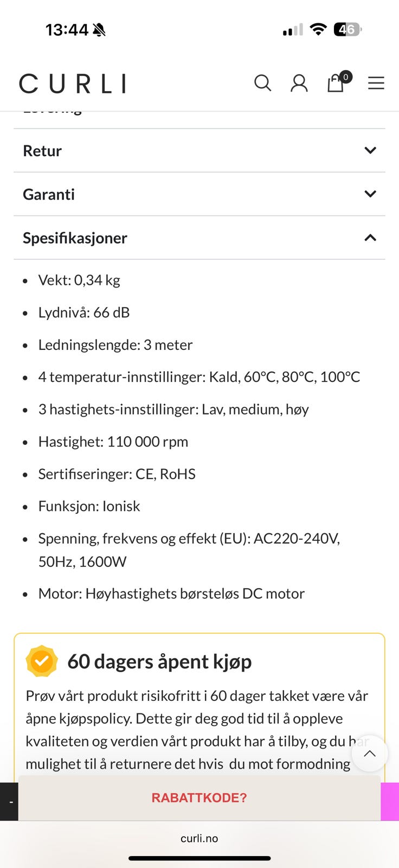Tap the curli.no address bar
The height and width of the screenshot is (868, 399).
(200, 838)
